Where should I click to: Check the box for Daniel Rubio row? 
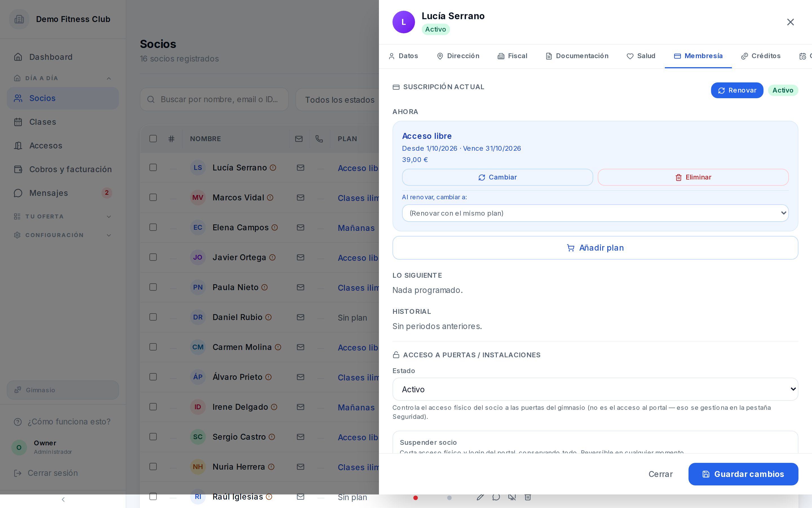[153, 317]
